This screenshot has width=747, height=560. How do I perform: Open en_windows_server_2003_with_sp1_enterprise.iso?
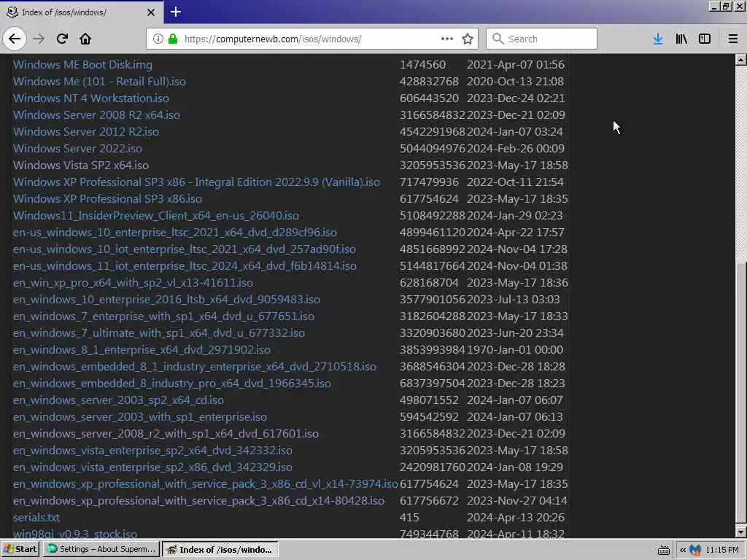[x=139, y=416]
